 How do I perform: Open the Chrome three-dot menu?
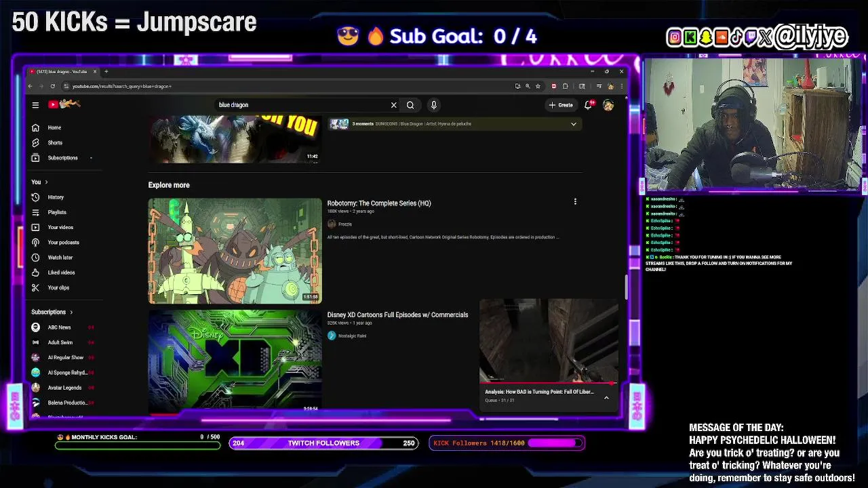pos(620,86)
